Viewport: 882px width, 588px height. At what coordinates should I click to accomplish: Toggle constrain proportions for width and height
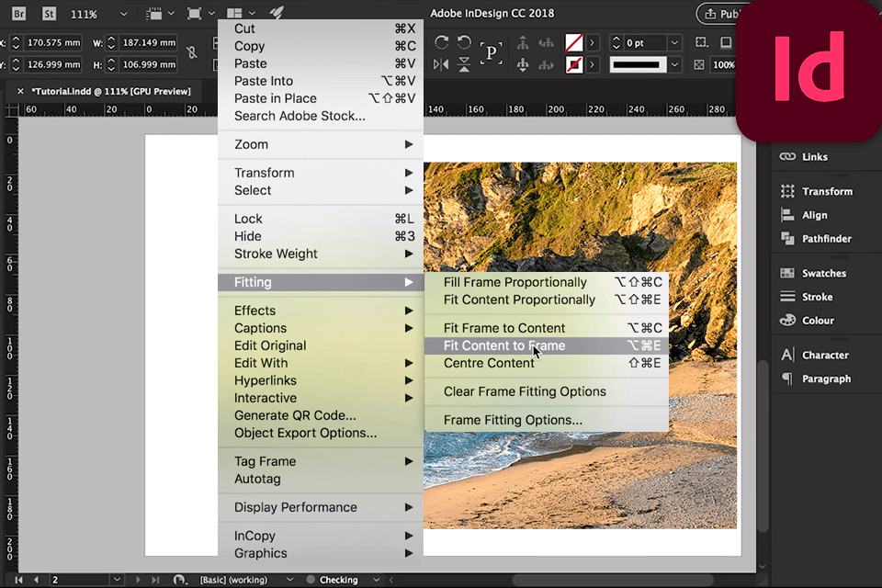click(x=192, y=54)
